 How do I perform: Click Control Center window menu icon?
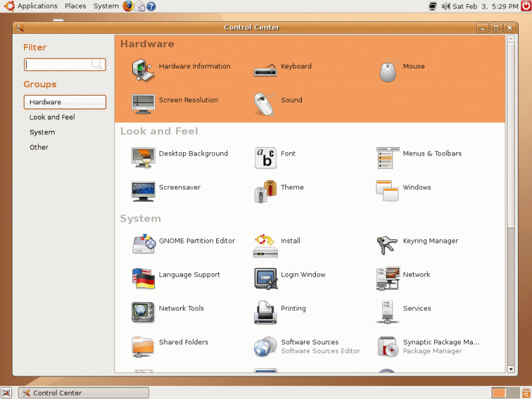[x=20, y=28]
